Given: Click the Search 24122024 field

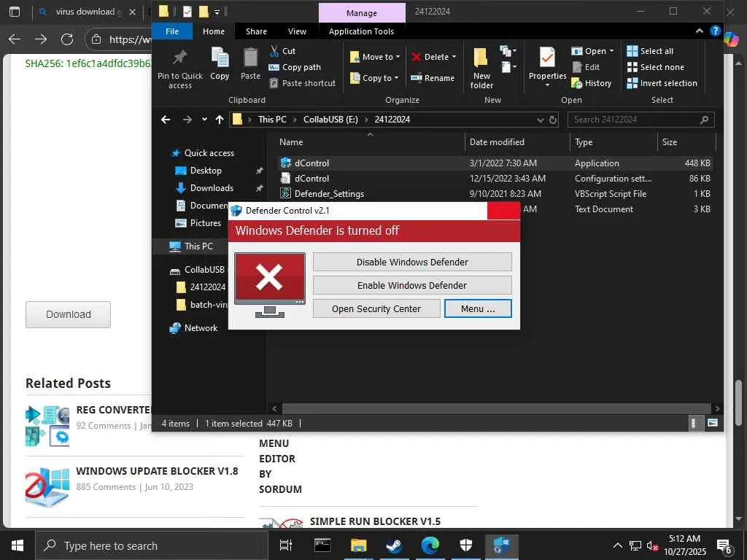Looking at the screenshot, I should 640,120.
